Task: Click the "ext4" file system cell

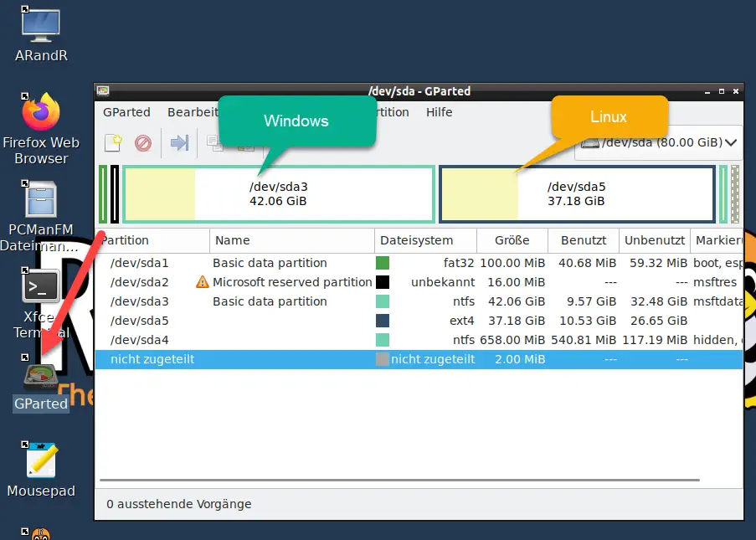Action: click(x=462, y=321)
